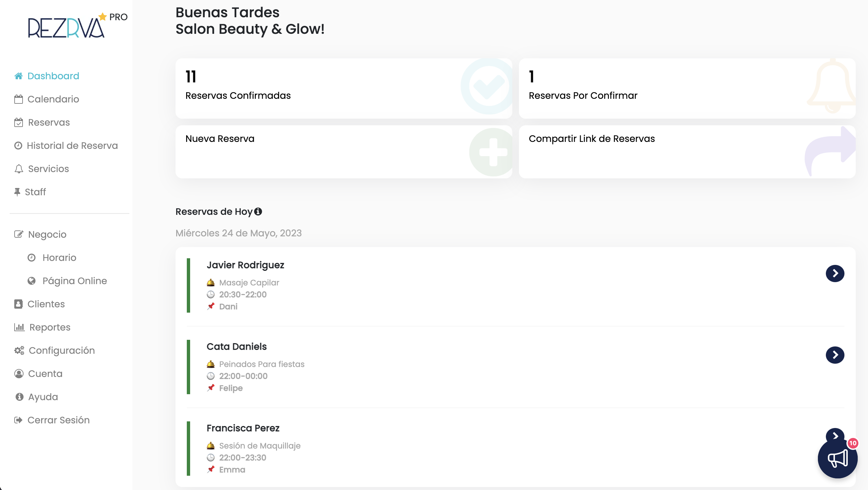Open the Staff section
The width and height of the screenshot is (868, 490).
35,192
